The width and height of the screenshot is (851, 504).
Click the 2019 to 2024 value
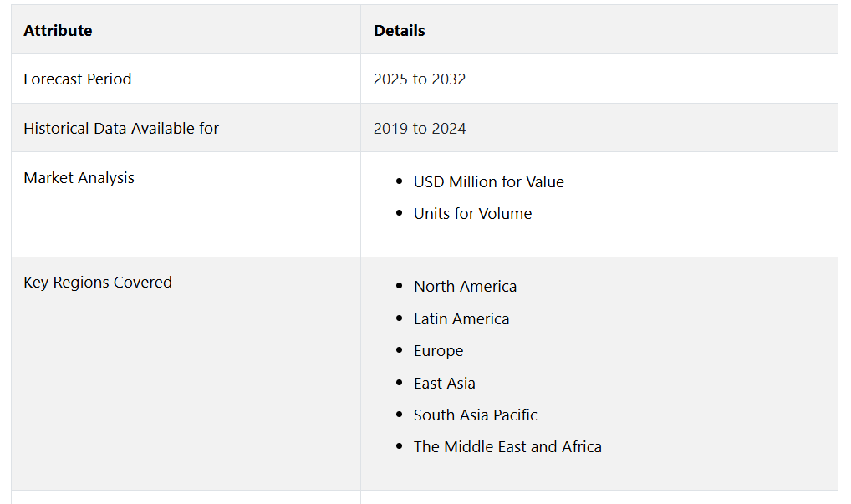pos(420,129)
